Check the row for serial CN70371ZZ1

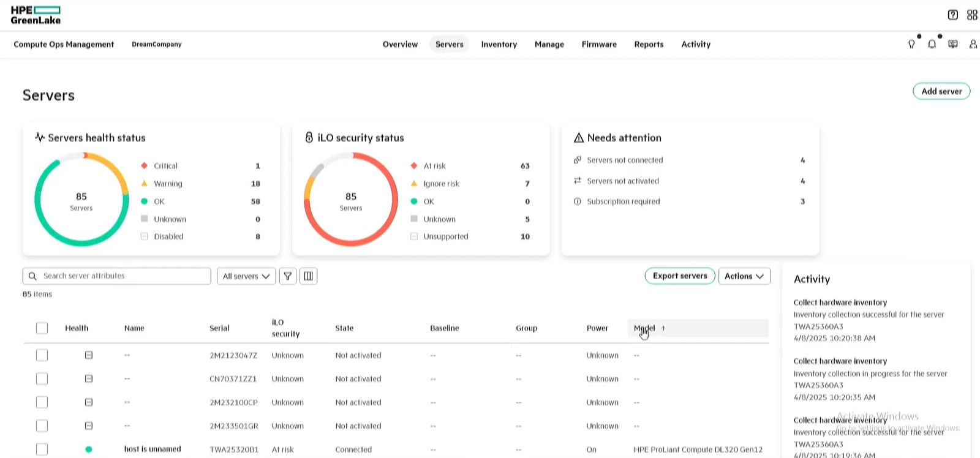pyautogui.click(x=42, y=379)
